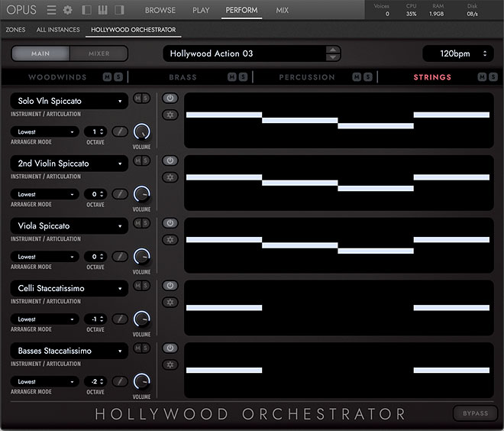
Task: Open Solo Vln Spiccato instrument dropdown
Action: pos(69,101)
